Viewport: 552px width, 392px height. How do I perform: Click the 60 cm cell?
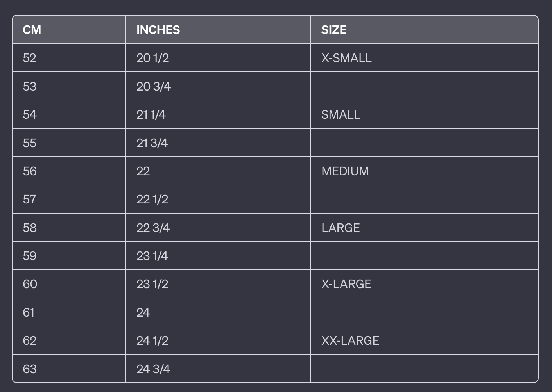click(30, 284)
